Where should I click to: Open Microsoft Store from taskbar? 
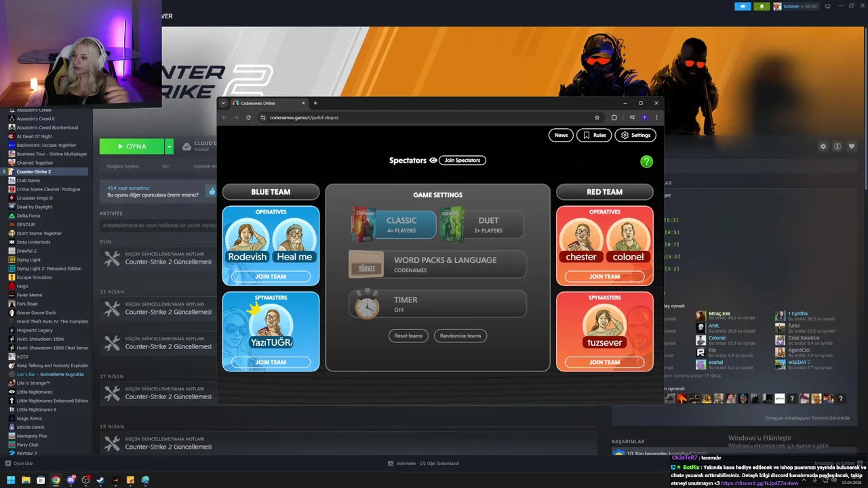coord(41,480)
